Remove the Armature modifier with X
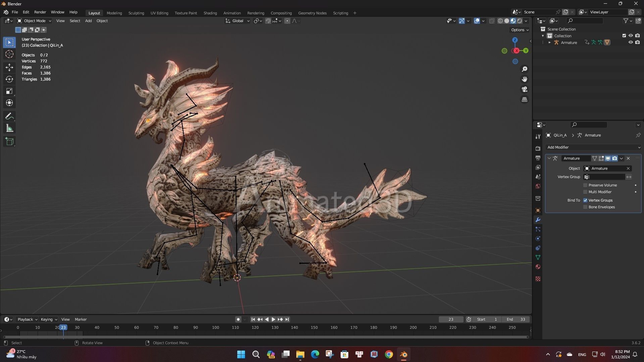The image size is (644, 362). [x=628, y=158]
